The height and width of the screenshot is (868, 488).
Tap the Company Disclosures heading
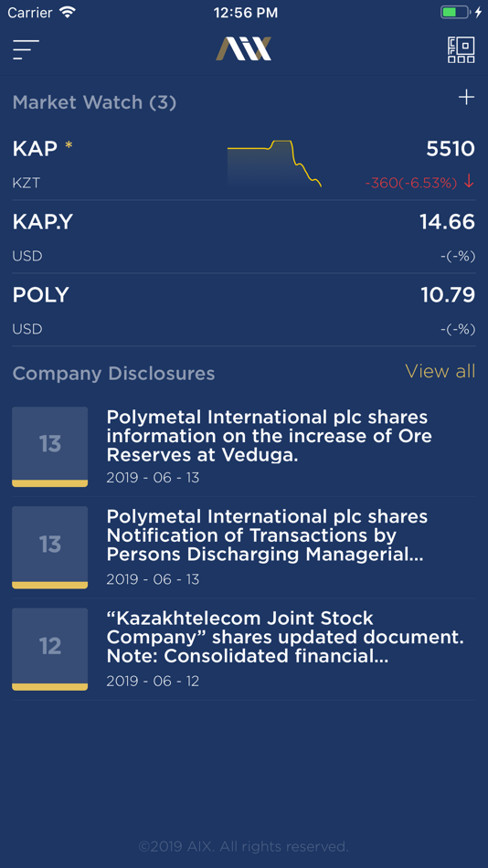[113, 373]
